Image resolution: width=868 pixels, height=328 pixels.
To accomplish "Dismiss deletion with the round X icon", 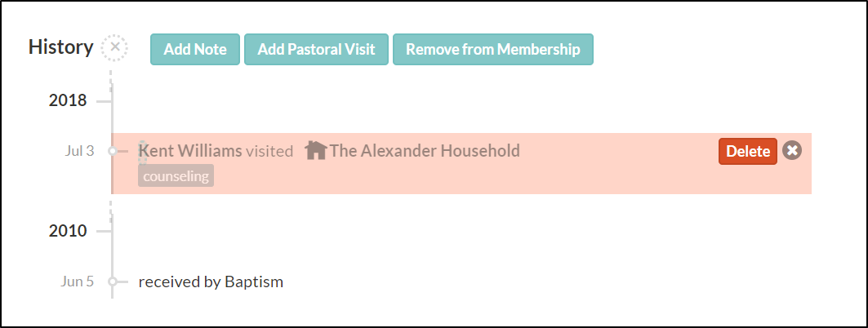I will pos(792,150).
